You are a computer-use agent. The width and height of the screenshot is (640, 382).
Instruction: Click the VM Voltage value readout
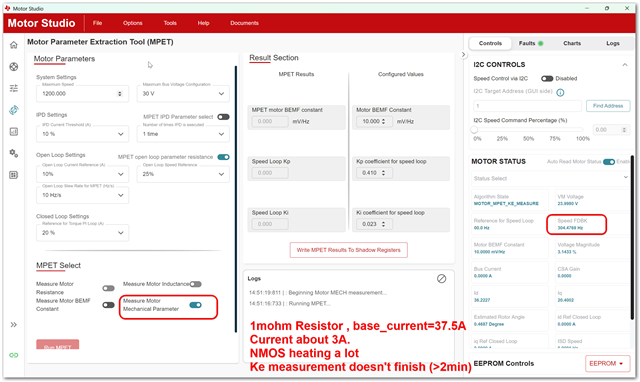[x=568, y=204]
